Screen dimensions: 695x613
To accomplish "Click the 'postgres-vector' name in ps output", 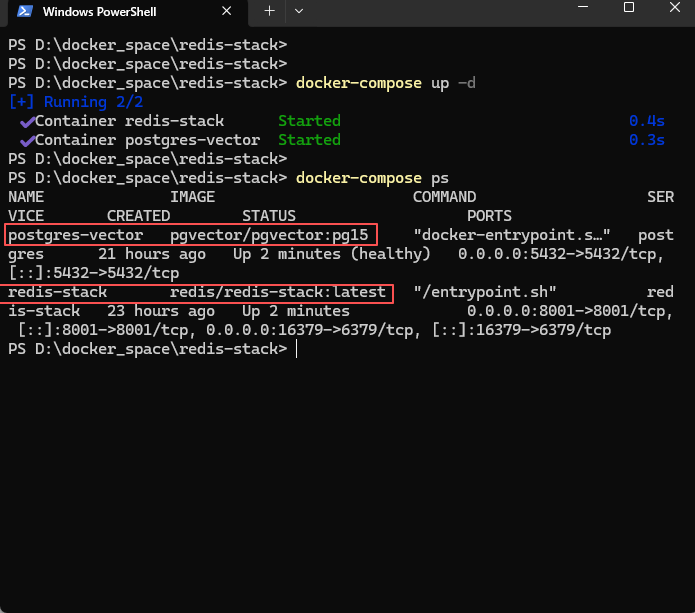I will 76,235.
